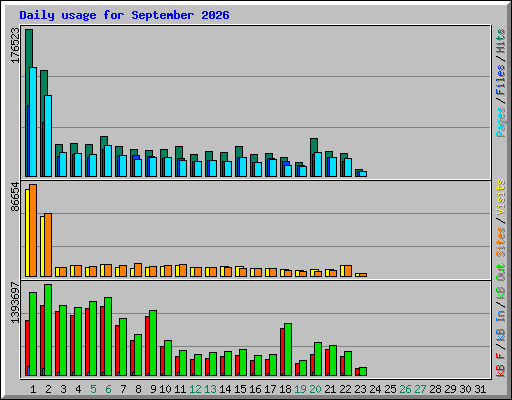
Task: Click the red kB F bar for day 6
Action: point(102,341)
